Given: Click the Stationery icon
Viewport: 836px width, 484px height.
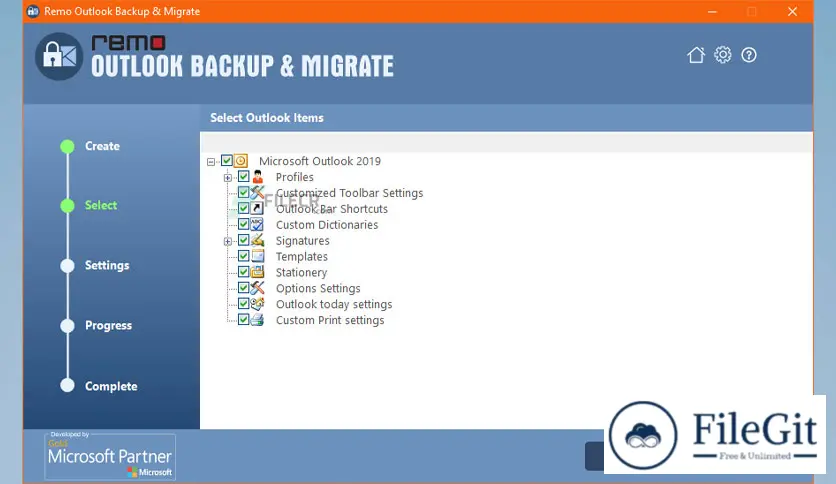Looking at the screenshot, I should (x=258, y=272).
